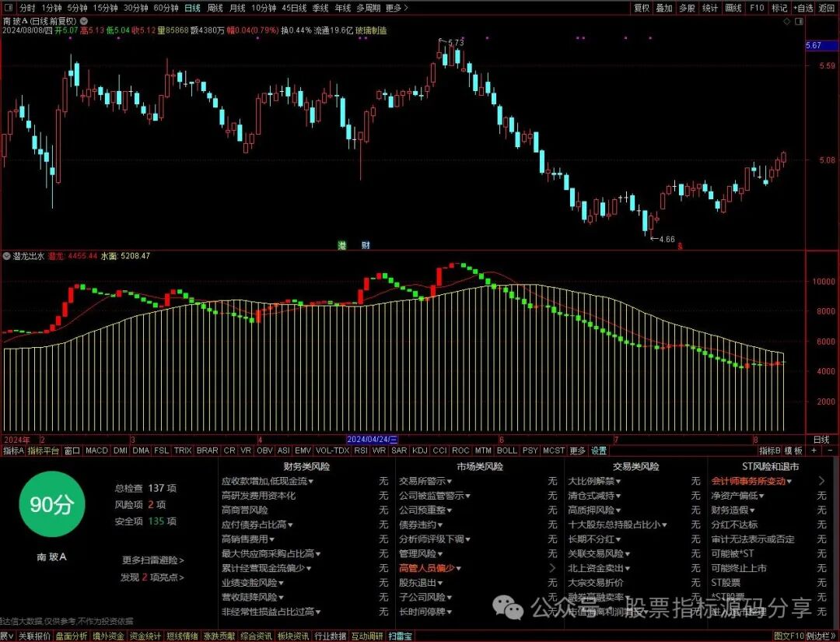
Task: Open indicator 设置 settings
Action: coord(598,451)
